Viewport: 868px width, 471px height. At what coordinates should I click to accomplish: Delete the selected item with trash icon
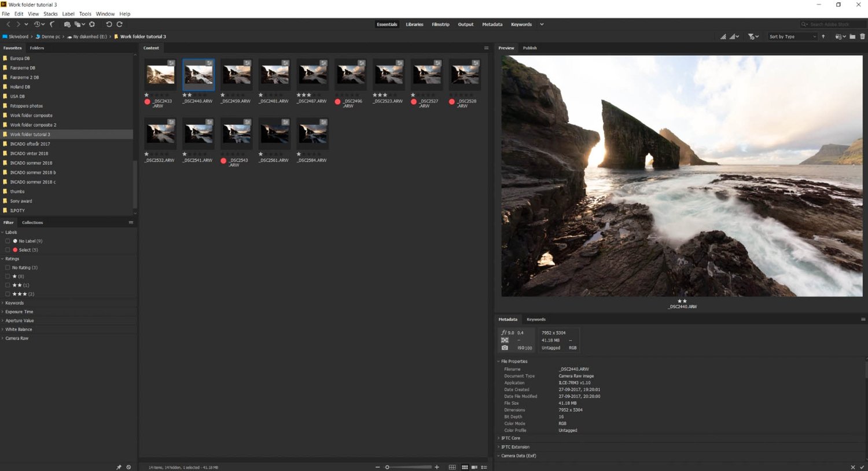[862, 36]
